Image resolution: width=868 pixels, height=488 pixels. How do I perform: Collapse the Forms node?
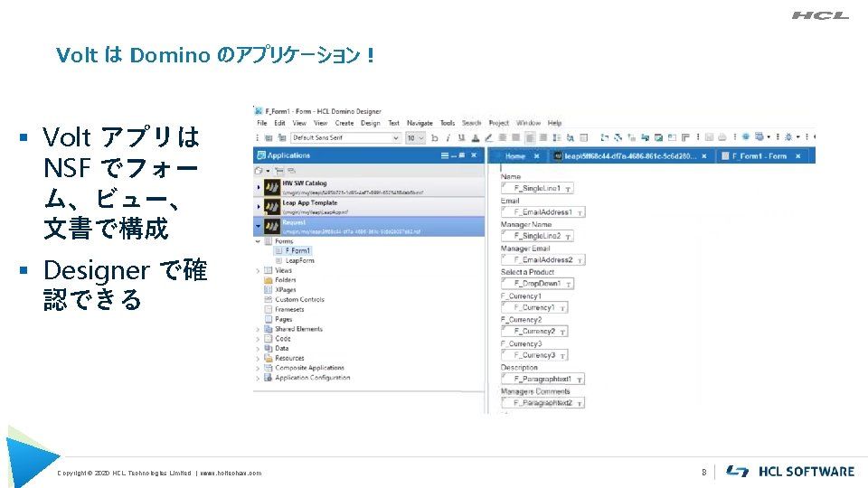(258, 241)
